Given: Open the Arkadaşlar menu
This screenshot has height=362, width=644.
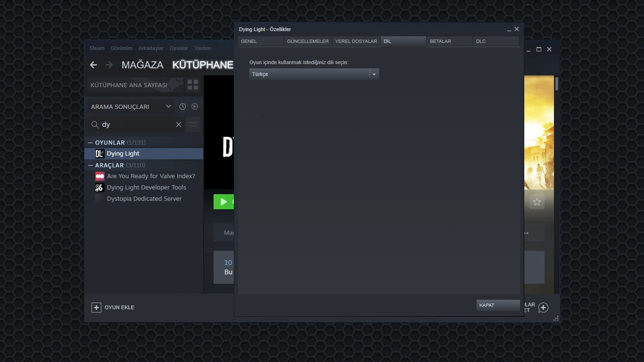Looking at the screenshot, I should pos(151,48).
